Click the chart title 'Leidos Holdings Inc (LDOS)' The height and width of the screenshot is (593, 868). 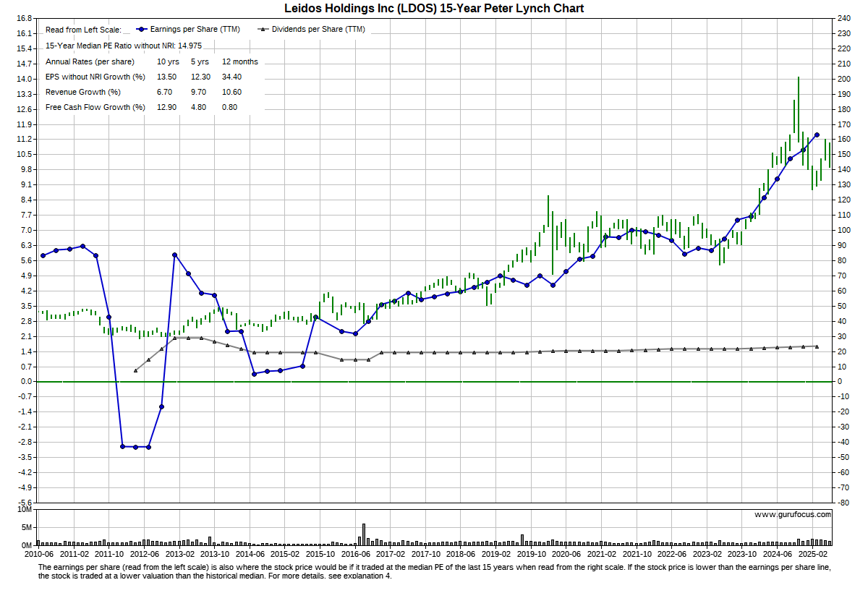(359, 8)
